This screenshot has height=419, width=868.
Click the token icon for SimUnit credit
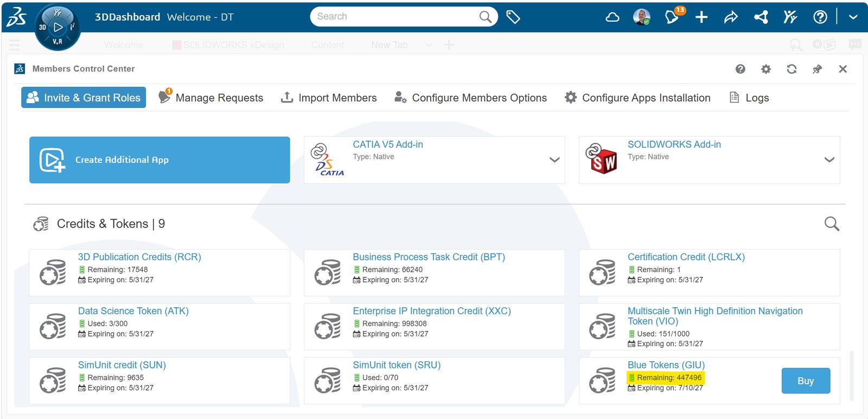[x=53, y=380]
